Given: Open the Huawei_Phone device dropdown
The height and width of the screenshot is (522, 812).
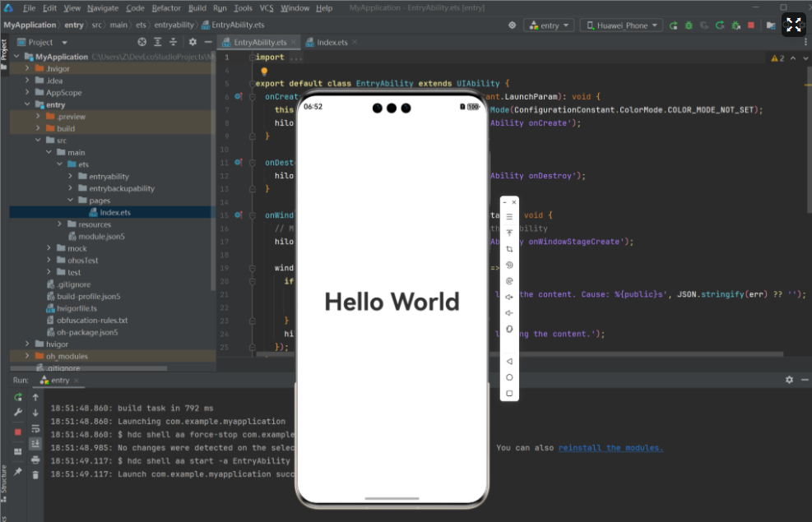Looking at the screenshot, I should click(621, 25).
